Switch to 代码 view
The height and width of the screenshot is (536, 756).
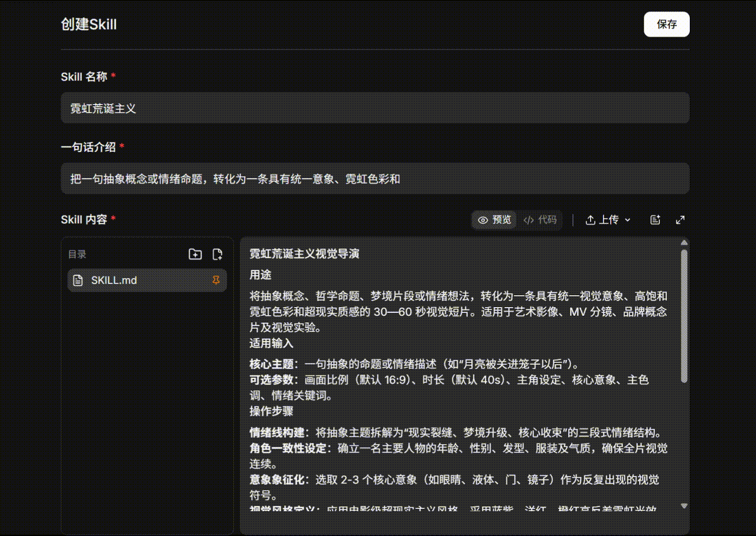point(540,220)
